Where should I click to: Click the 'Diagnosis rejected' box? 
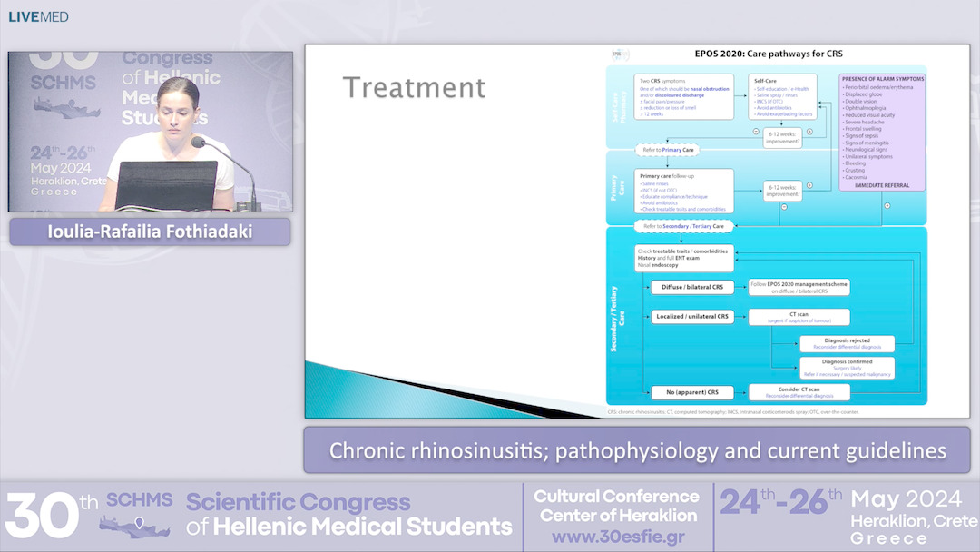(847, 344)
